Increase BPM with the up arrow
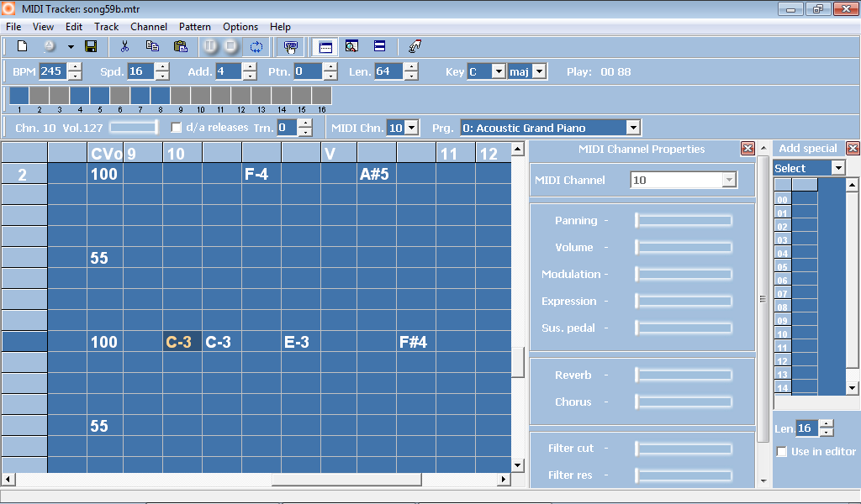861x504 pixels. point(74,67)
